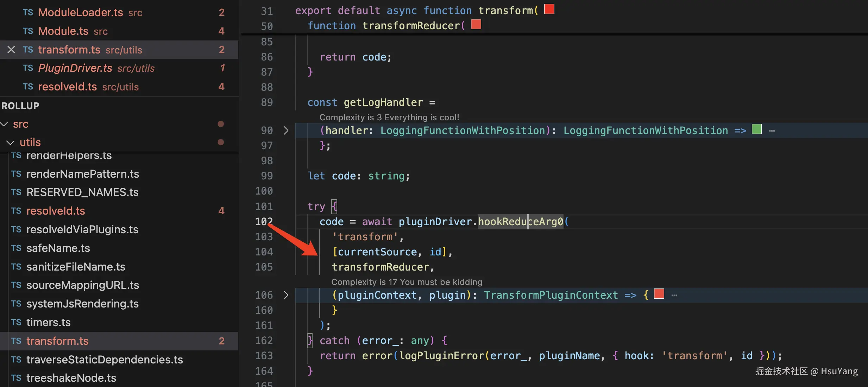Switch to PluginDriver.ts open editor
Screen dimensions: 868x387
[x=75, y=68]
